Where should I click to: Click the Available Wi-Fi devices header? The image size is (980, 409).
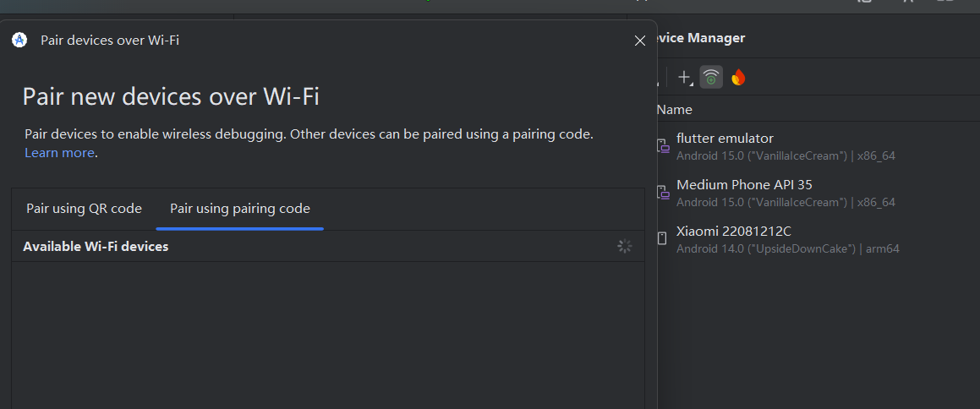coord(96,247)
